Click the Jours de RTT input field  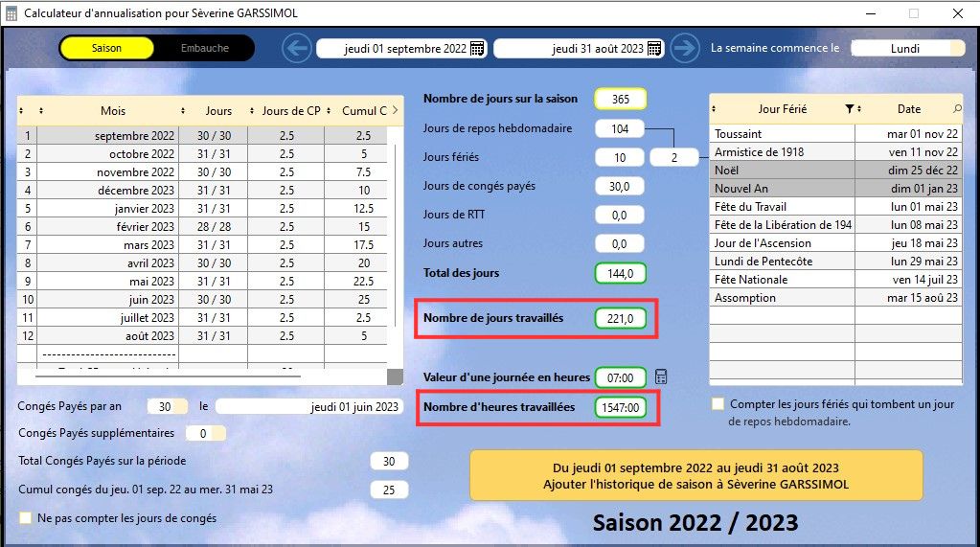point(619,217)
